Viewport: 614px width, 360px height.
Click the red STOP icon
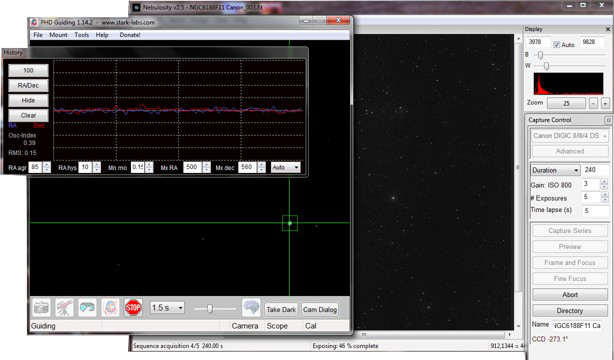coord(133,308)
